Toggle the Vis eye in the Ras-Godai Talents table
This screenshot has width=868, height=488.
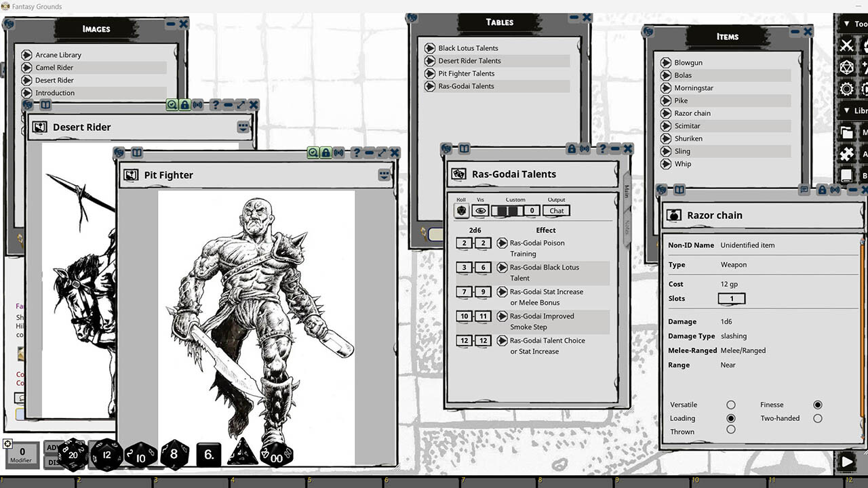481,211
